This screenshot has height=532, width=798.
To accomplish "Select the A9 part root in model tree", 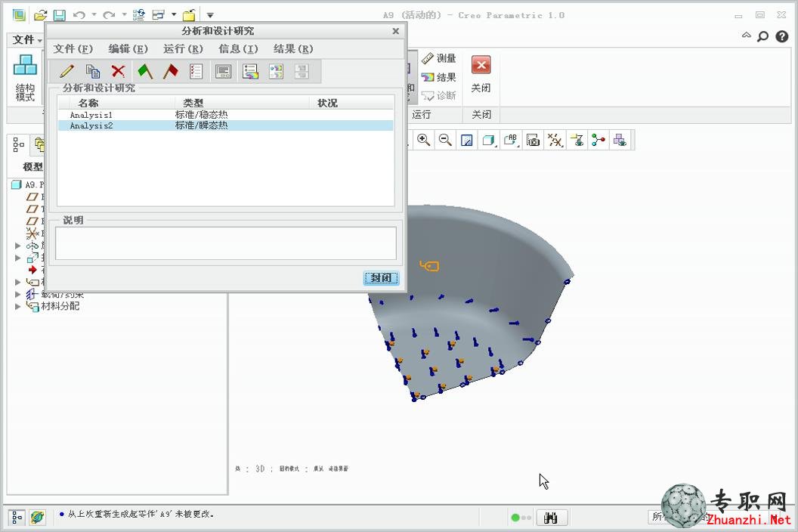I will 28,184.
